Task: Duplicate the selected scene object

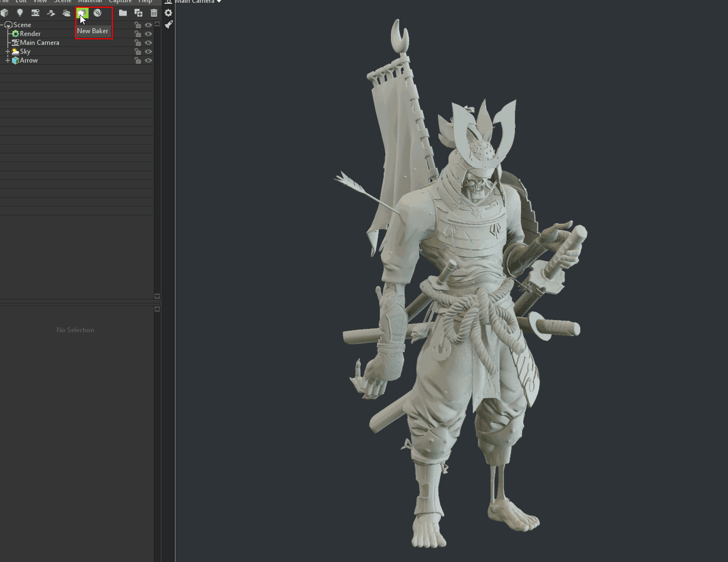Action: click(x=138, y=13)
